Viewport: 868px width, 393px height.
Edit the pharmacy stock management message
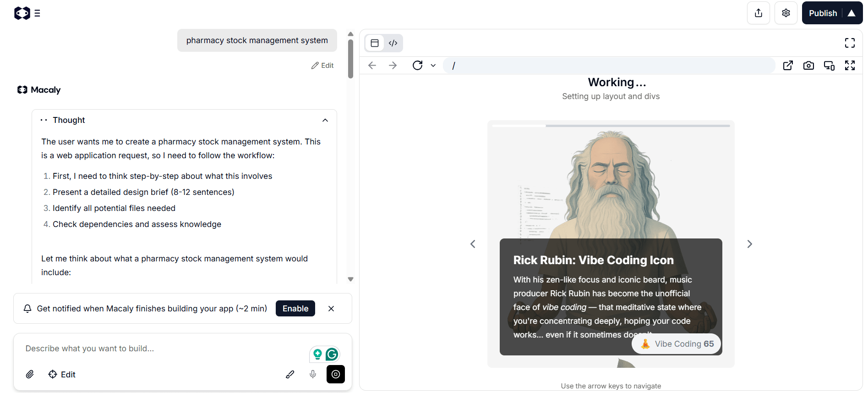[x=322, y=66]
